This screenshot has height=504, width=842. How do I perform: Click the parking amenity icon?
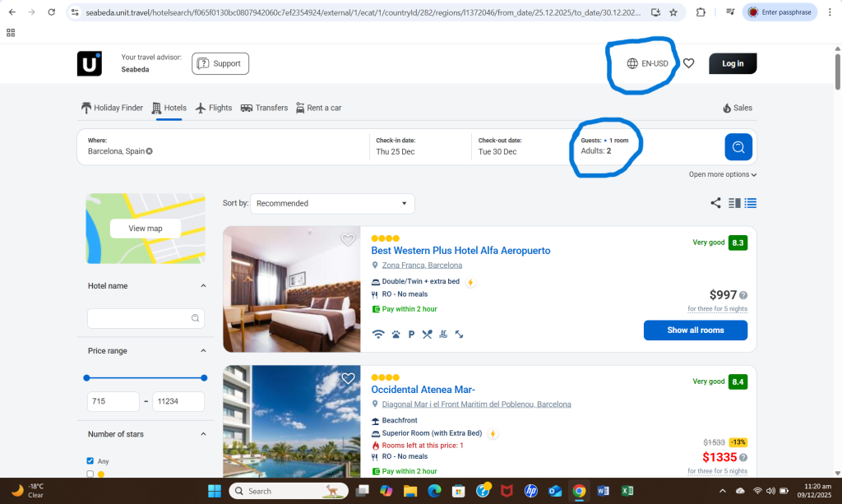point(411,334)
